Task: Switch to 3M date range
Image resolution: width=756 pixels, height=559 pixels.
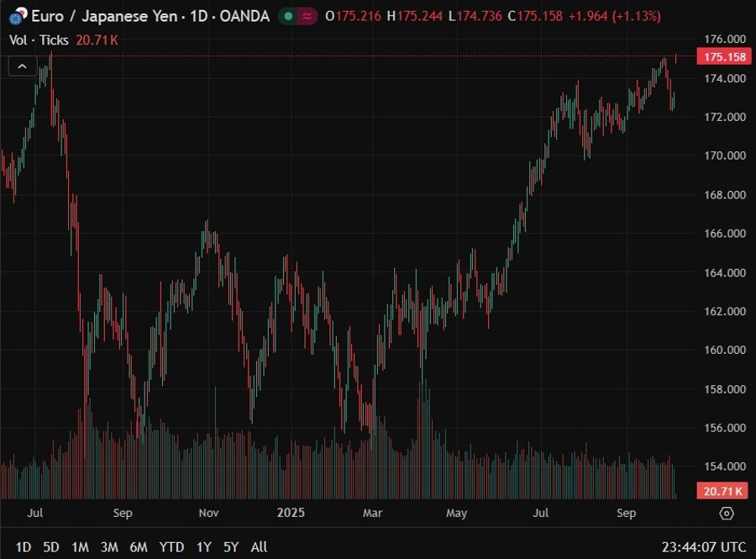Action: coord(109,547)
